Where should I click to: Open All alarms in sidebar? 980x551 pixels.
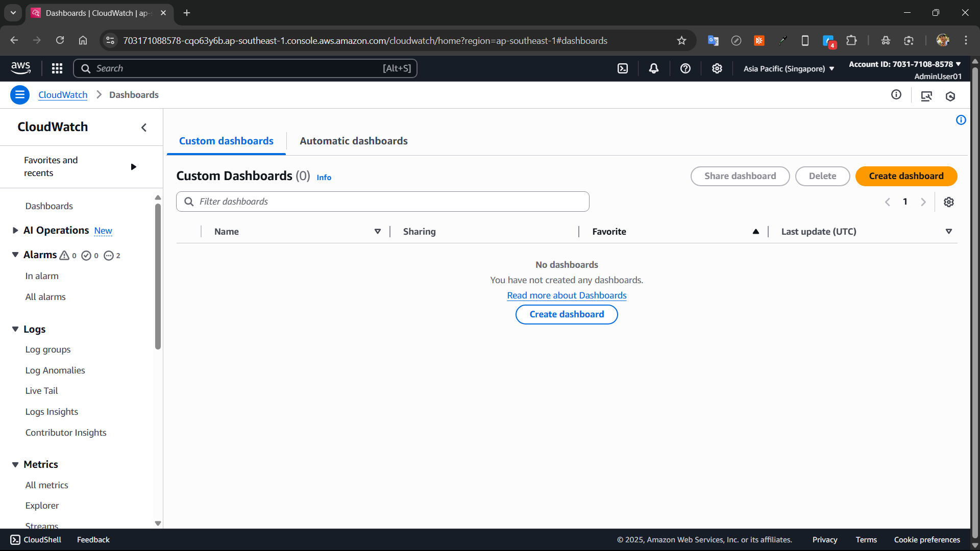45,297
